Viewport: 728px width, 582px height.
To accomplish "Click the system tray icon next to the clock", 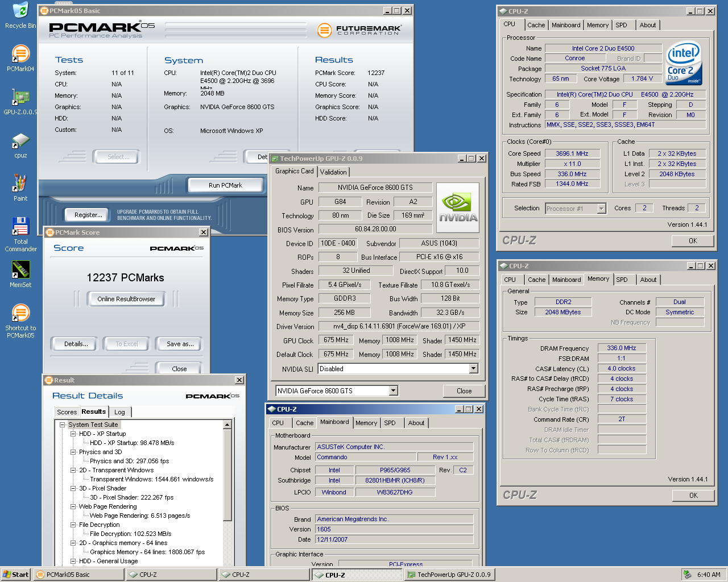I will [x=687, y=575].
